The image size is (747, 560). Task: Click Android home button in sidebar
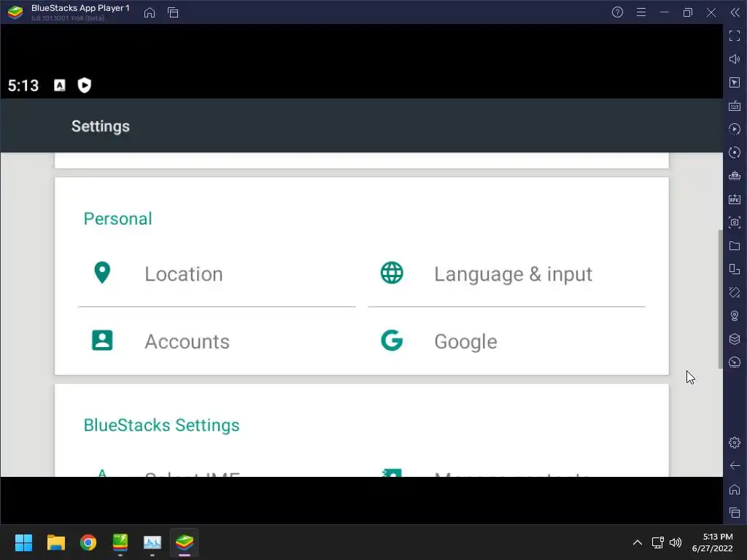[735, 489]
